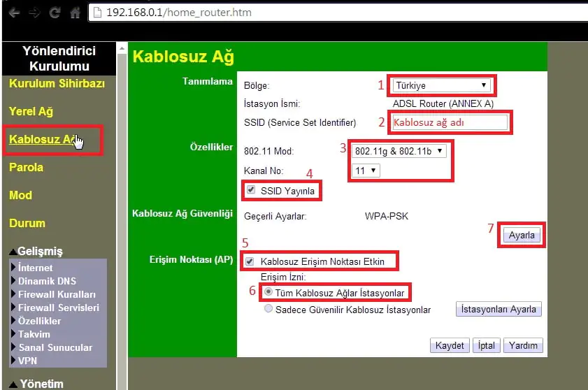This screenshot has height=390, width=588.
Task: Select Tüm Kablosuz Ağlar İstasyonlar radio
Action: (268, 291)
